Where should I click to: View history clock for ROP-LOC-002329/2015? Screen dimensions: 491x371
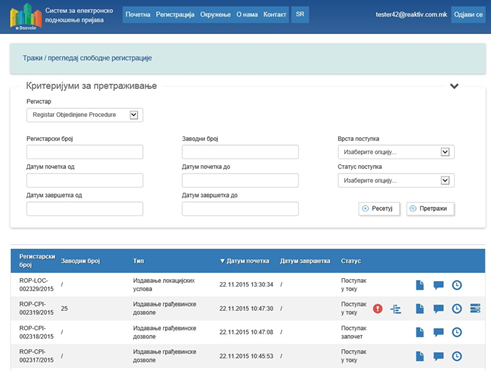tap(457, 285)
